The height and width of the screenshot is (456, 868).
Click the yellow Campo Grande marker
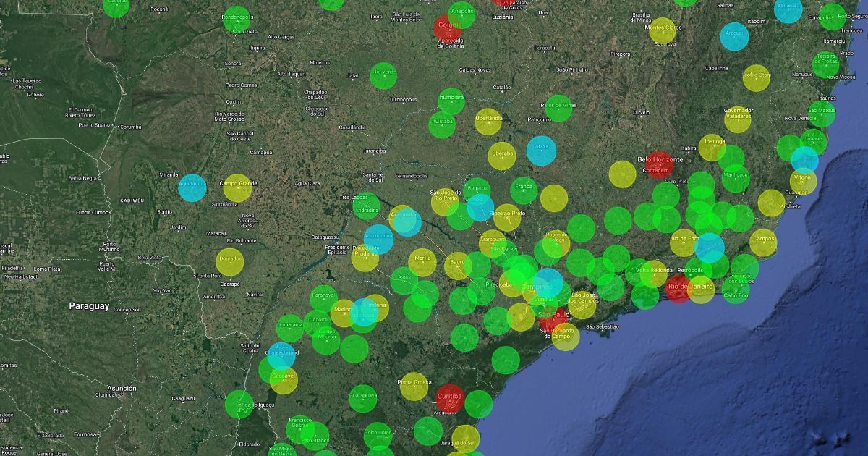click(x=237, y=187)
